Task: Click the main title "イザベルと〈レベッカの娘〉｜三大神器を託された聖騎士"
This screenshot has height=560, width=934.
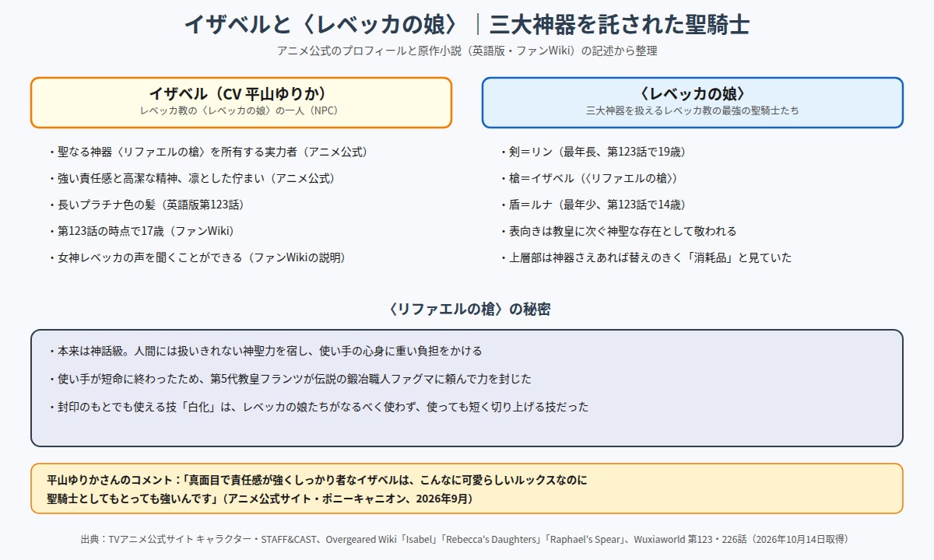Action: coord(467,24)
